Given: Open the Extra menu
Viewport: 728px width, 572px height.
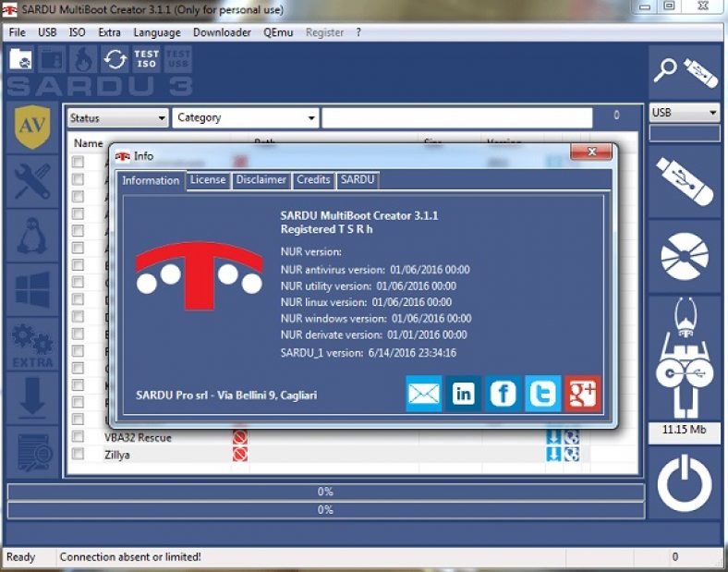Looking at the screenshot, I should pyautogui.click(x=110, y=32).
